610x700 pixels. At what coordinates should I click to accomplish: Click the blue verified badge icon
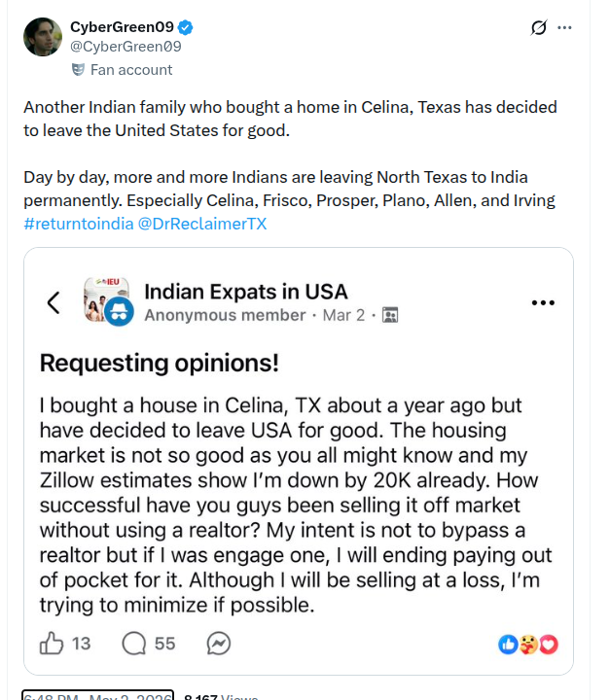tap(186, 27)
